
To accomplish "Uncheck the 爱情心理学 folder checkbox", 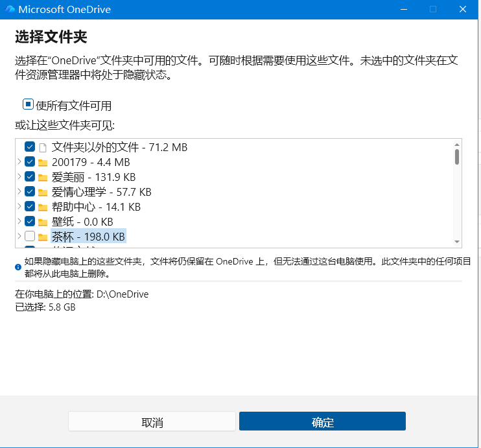I will click(30, 192).
